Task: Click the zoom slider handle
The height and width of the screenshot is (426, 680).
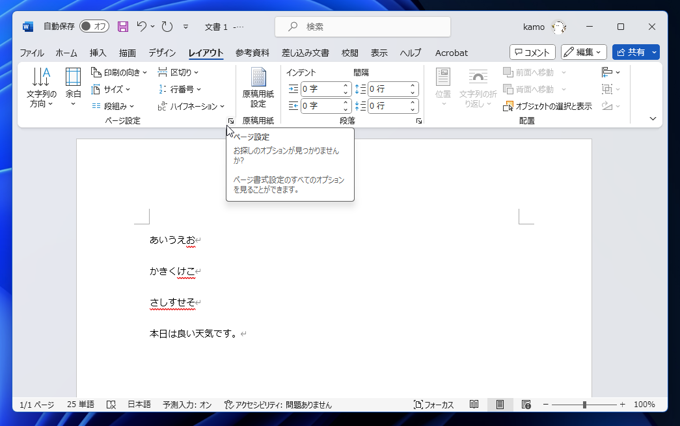Action: click(585, 404)
